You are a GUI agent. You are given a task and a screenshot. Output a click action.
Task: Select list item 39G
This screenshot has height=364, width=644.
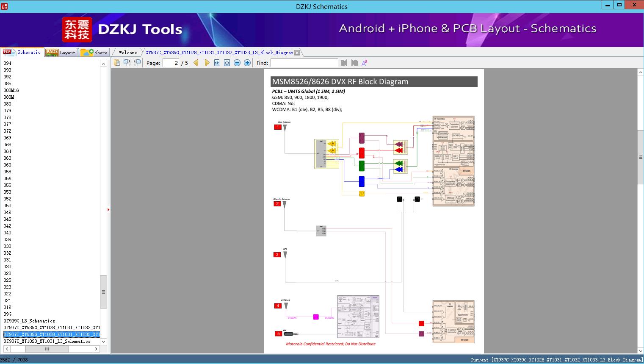coord(8,314)
